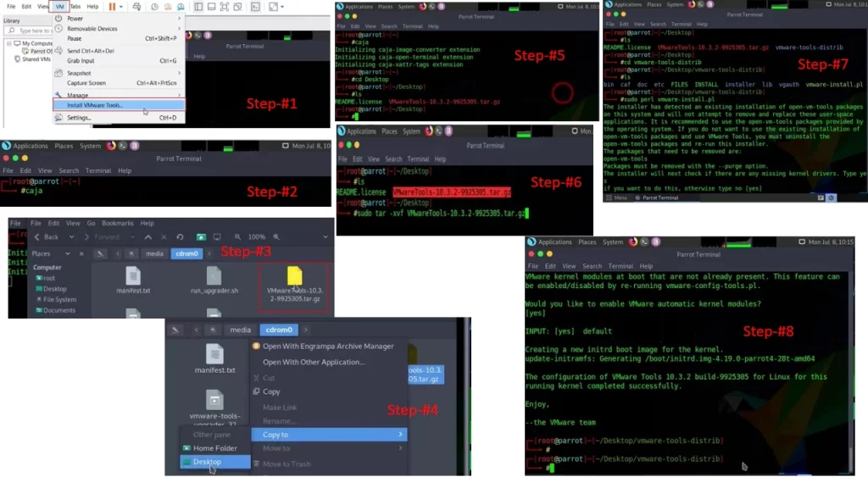Click computer icon in Caja toolbar

click(x=217, y=237)
